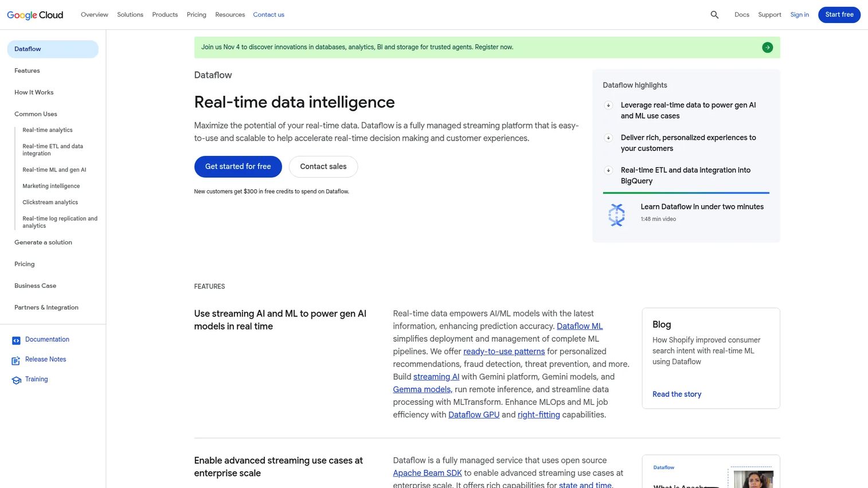The height and width of the screenshot is (488, 868).
Task: Open the Dataflow ML link
Action: [x=580, y=326]
